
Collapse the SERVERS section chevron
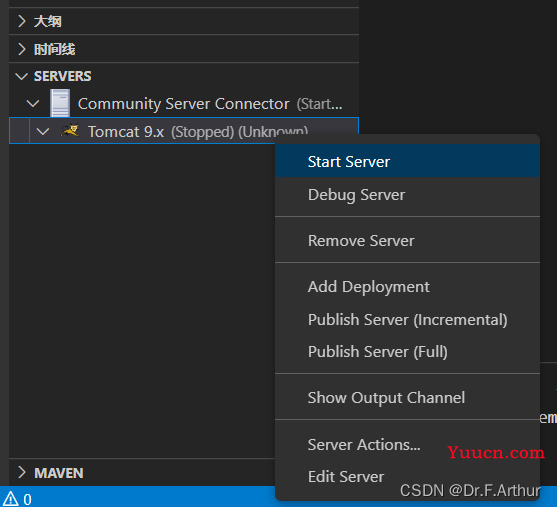[22, 76]
